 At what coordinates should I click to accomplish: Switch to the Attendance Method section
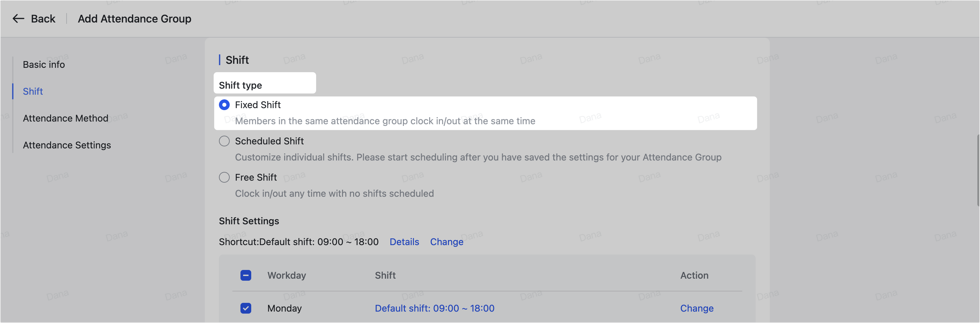coord(66,118)
